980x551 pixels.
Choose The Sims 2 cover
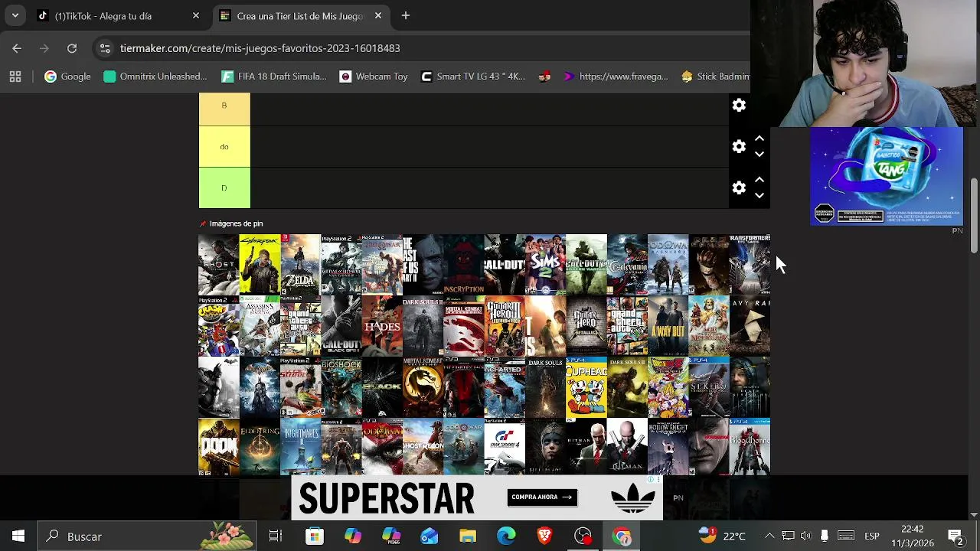point(545,265)
